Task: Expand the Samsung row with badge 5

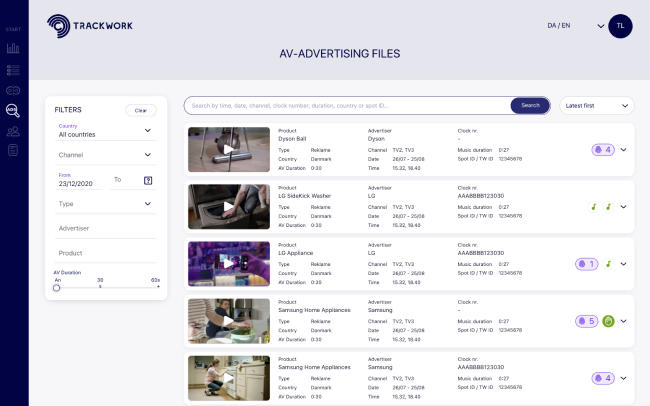Action: click(623, 321)
